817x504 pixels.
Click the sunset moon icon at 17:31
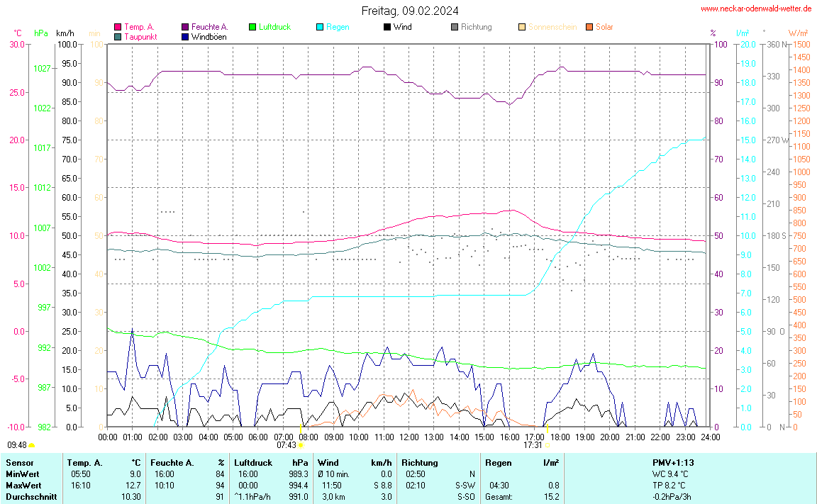pyautogui.click(x=548, y=445)
